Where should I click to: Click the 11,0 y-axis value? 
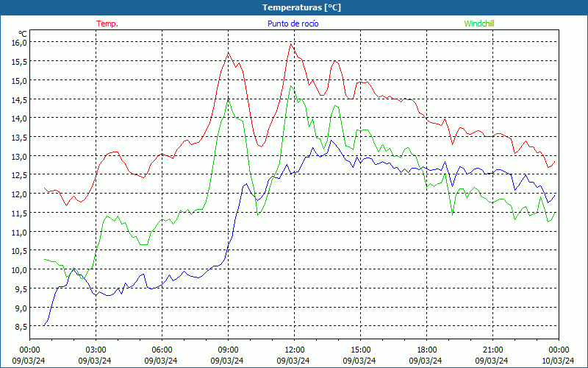coord(19,232)
